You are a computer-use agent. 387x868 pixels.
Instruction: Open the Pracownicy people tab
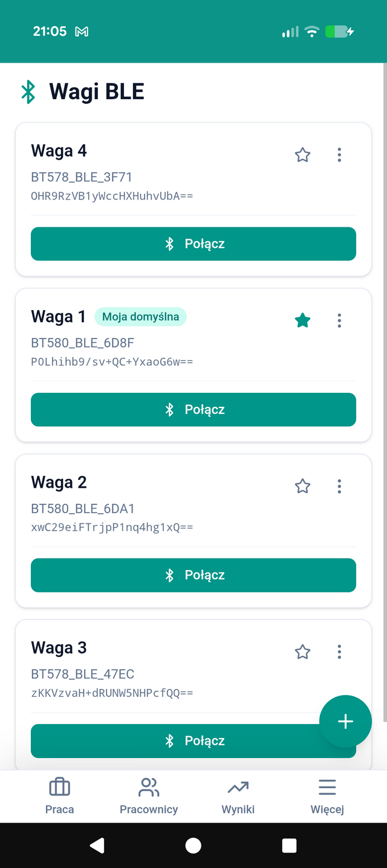[x=149, y=797]
